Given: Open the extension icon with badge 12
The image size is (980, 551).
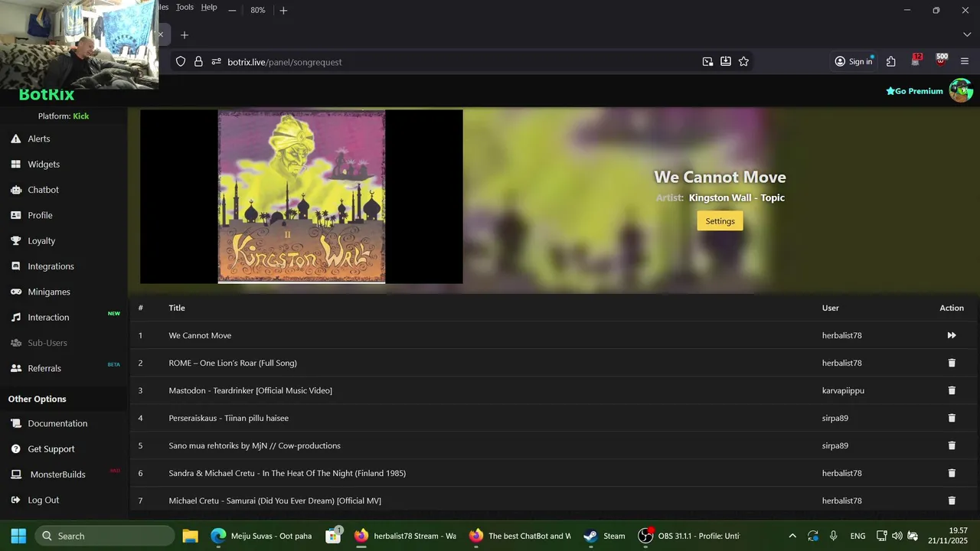Looking at the screenshot, I should click(916, 60).
